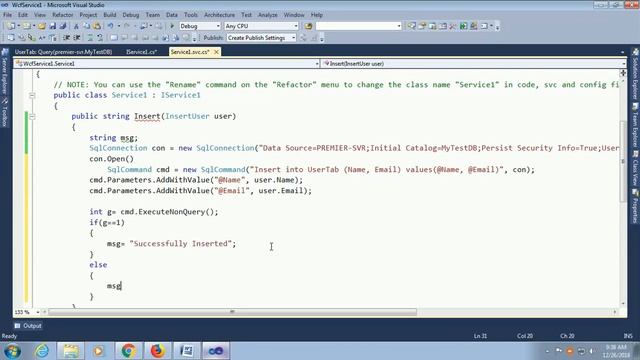This screenshot has width=640, height=360.
Task: Open the Refactor menu
Action: point(62,15)
